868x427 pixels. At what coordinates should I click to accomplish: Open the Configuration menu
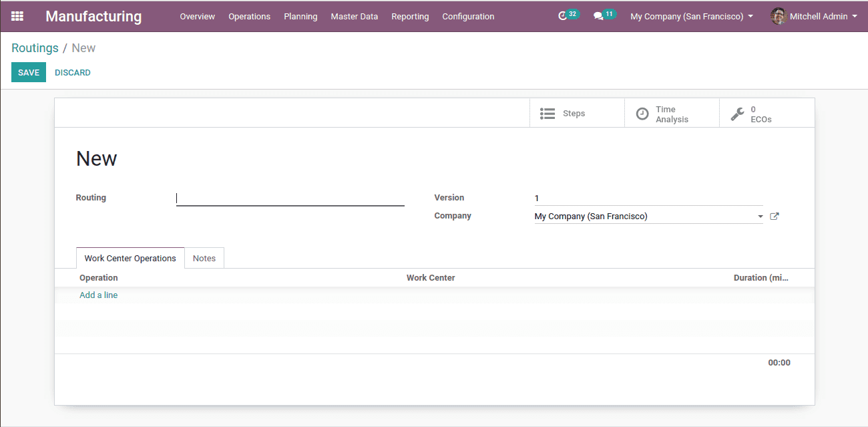point(469,16)
